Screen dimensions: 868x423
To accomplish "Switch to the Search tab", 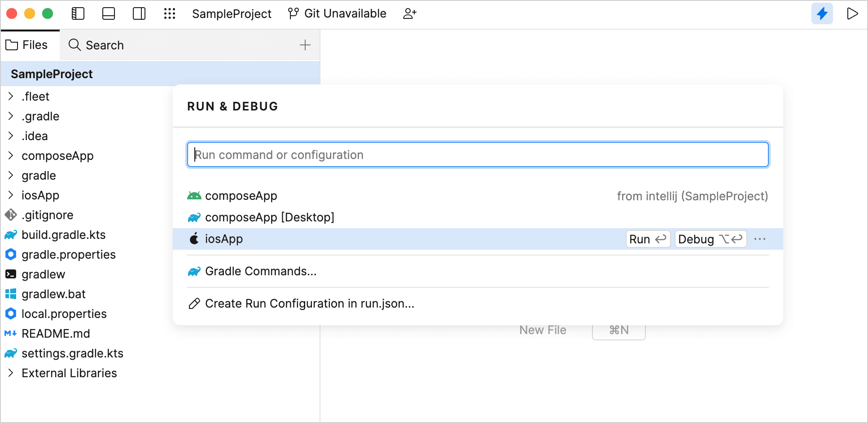I will point(96,45).
